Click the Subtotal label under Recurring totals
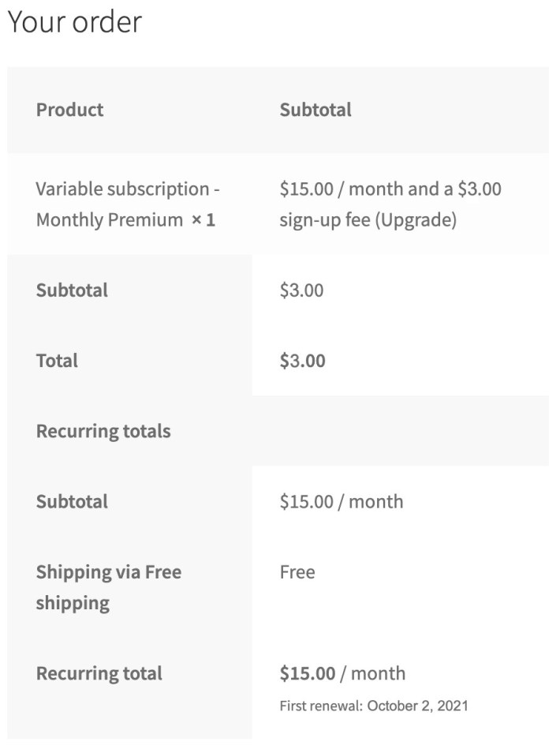The image size is (560, 749). [x=72, y=502]
